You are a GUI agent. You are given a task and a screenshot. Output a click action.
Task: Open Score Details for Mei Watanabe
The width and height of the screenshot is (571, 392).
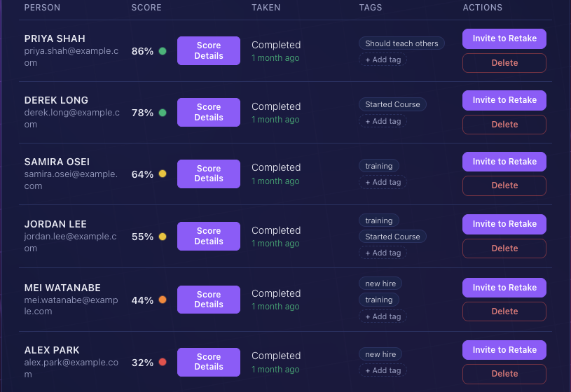coord(209,300)
